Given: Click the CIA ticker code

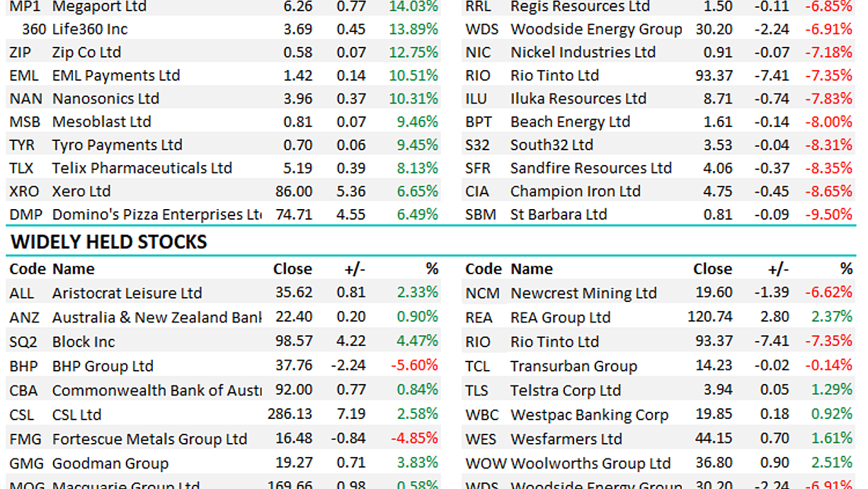Looking at the screenshot, I should 477,191.
